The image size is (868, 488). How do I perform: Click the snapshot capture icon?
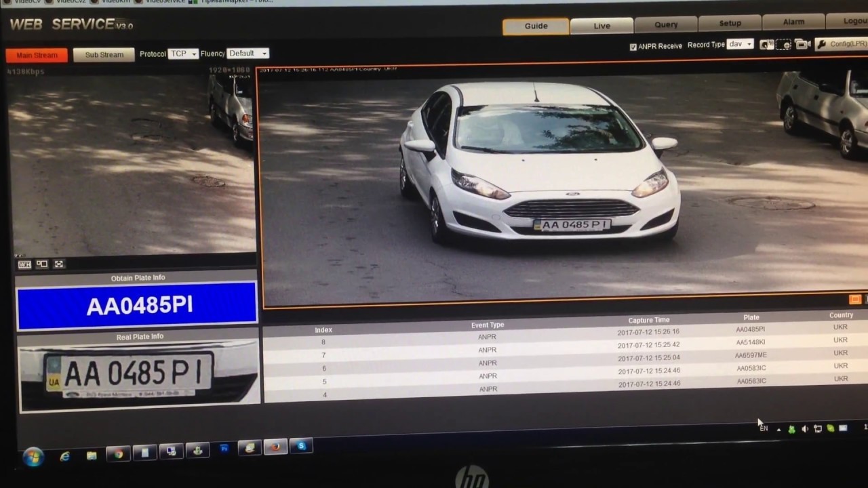click(766, 45)
